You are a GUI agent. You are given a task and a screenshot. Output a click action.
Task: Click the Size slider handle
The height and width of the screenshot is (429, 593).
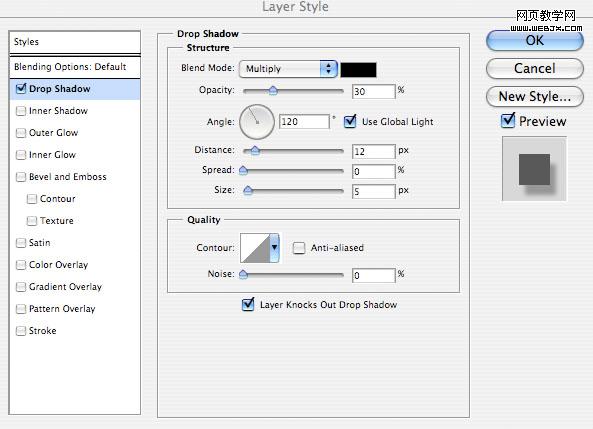[x=248, y=190]
